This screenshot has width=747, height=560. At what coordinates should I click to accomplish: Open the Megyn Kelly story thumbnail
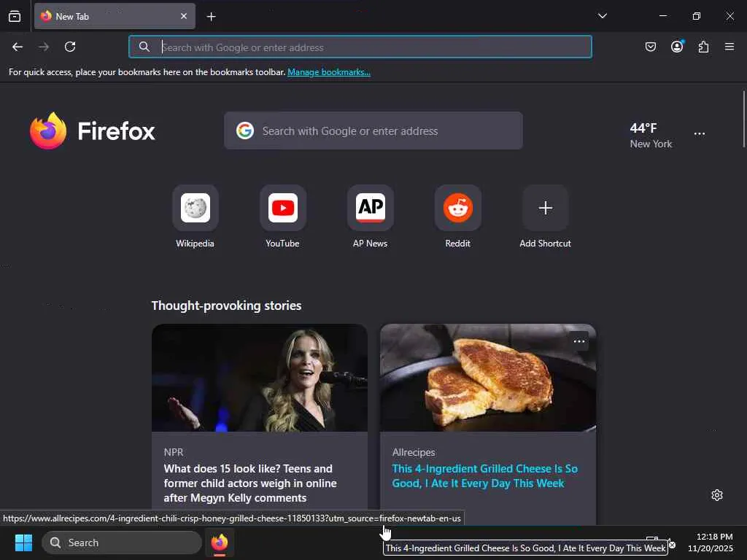[x=260, y=378]
